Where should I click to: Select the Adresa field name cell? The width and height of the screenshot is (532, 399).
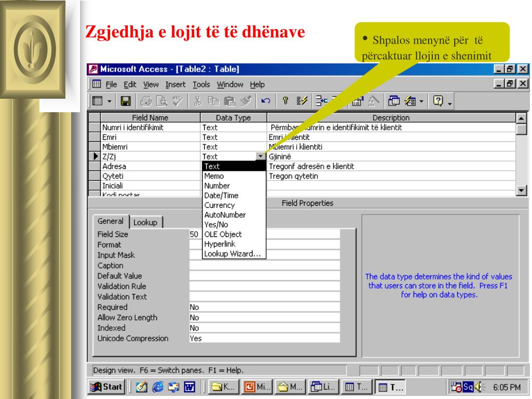150,166
